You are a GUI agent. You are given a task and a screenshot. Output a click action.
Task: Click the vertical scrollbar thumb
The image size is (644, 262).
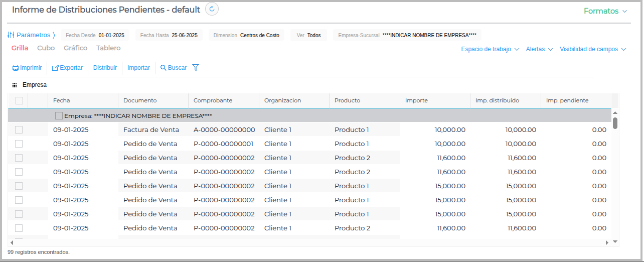click(615, 123)
